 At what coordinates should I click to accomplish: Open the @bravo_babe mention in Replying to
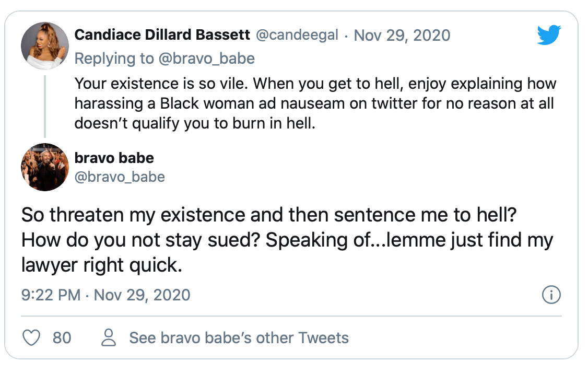coord(207,59)
